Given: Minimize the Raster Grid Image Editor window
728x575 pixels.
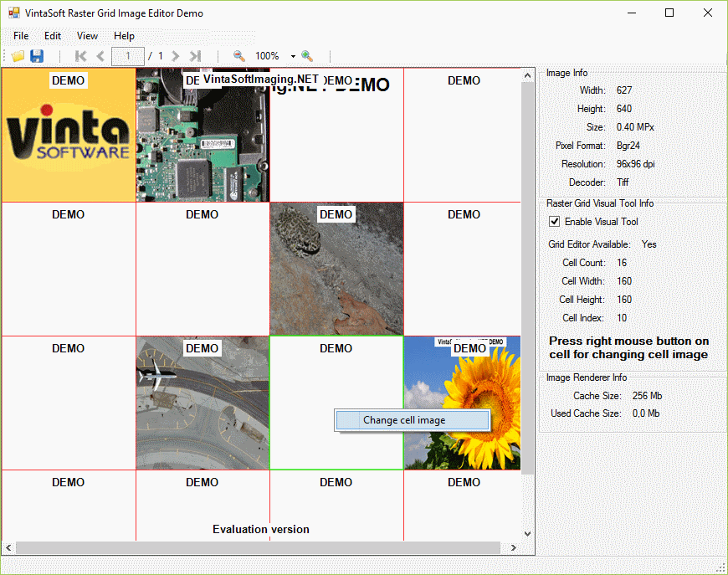Looking at the screenshot, I should tap(632, 13).
